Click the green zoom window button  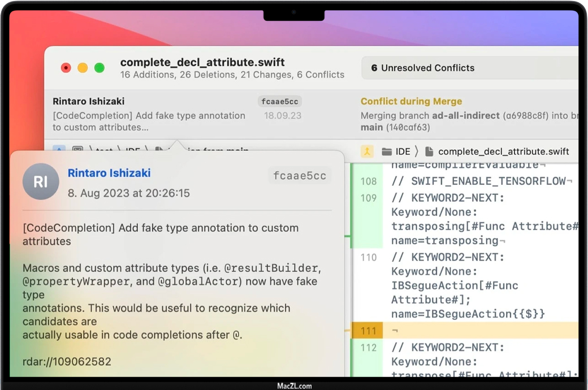tap(99, 68)
